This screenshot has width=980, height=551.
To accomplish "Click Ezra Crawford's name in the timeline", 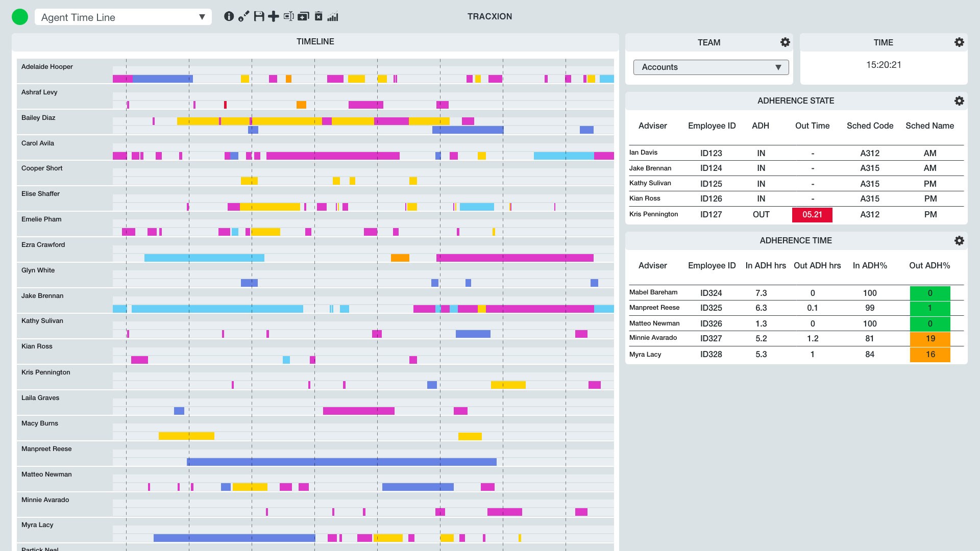I will (43, 245).
